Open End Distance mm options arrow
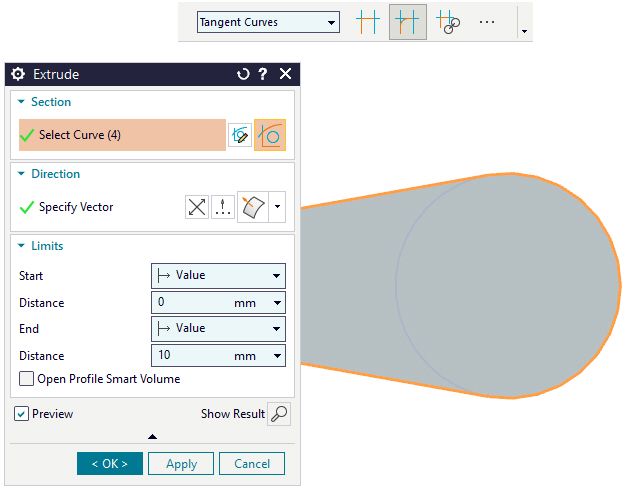The width and height of the screenshot is (636, 491). point(277,356)
